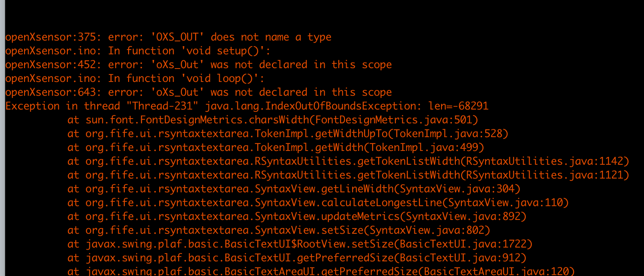
Task: Click the TokenImpl.getWidthUpTo stack trace line
Action: 288,134
